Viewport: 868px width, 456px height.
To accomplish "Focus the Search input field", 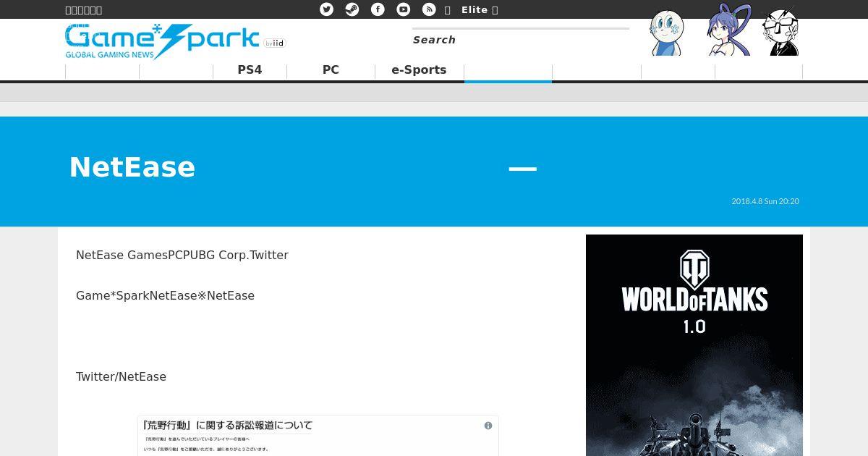I will pos(521,40).
